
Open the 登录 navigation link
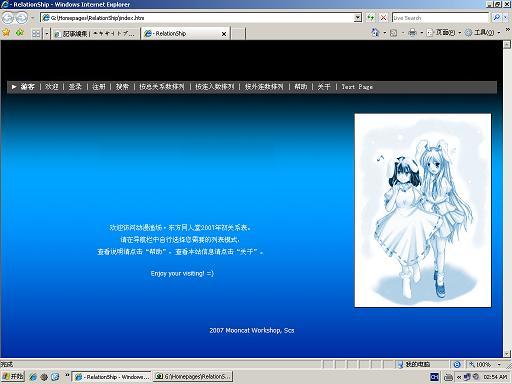point(75,87)
